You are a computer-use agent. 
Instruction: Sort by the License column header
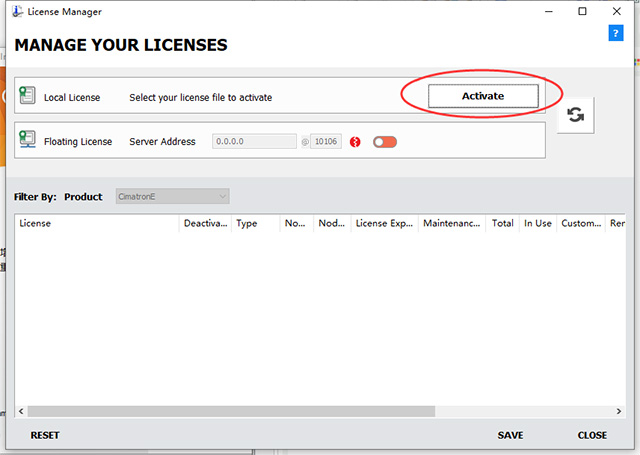(97, 223)
